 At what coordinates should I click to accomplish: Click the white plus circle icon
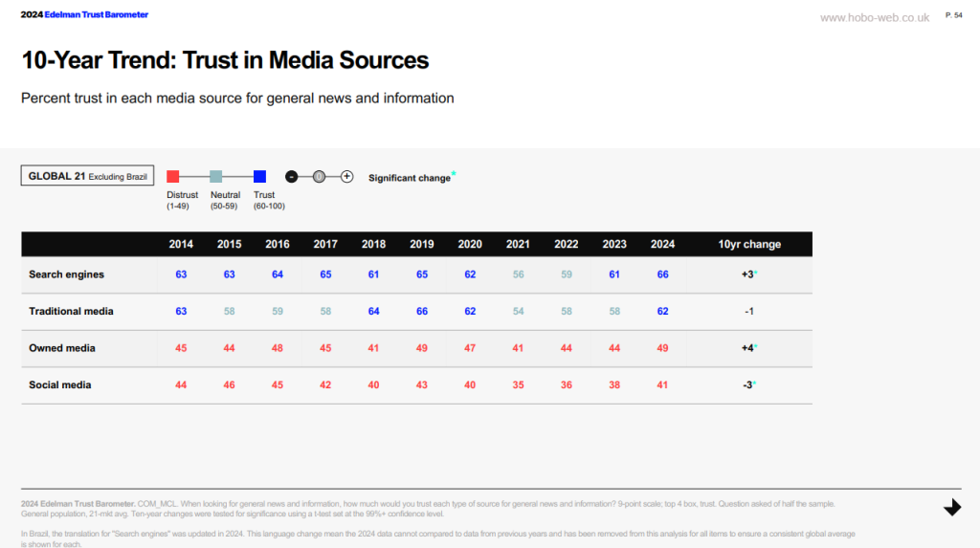347,176
